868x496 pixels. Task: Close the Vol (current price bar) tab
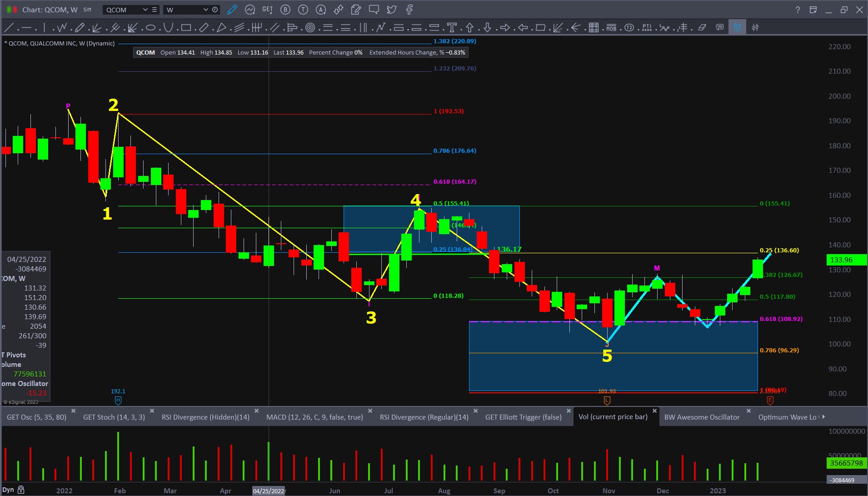[x=654, y=411]
